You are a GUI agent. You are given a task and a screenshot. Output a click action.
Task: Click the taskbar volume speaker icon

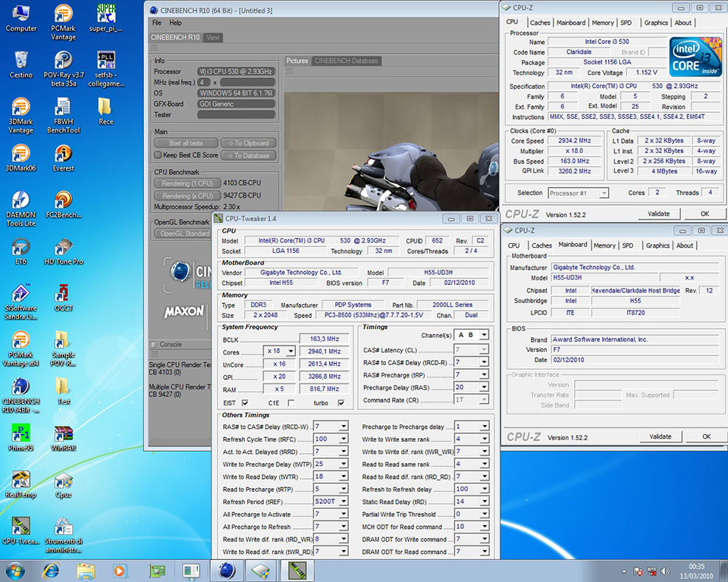coord(666,571)
